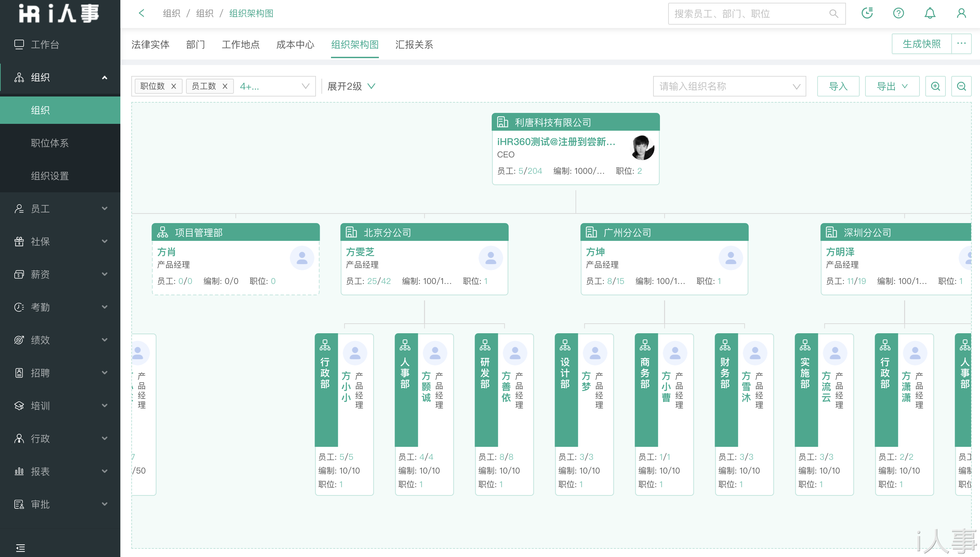Zoom out of the org chart

click(x=962, y=86)
